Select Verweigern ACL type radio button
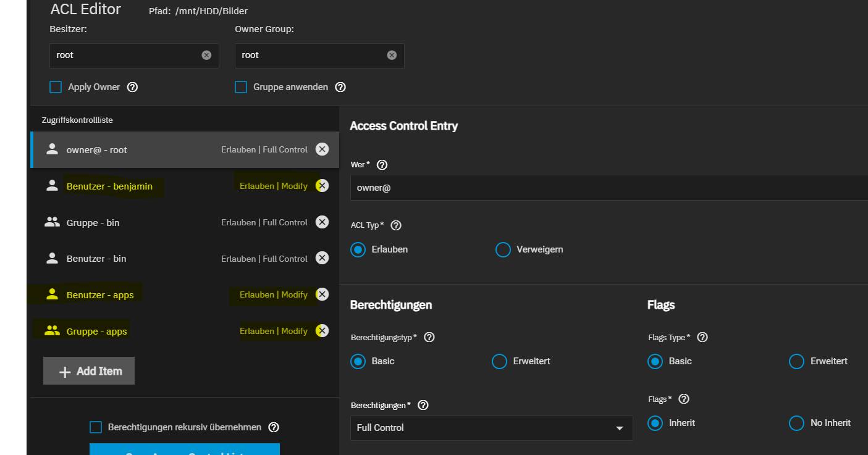Screen dimensions: 868x455 (503, 249)
